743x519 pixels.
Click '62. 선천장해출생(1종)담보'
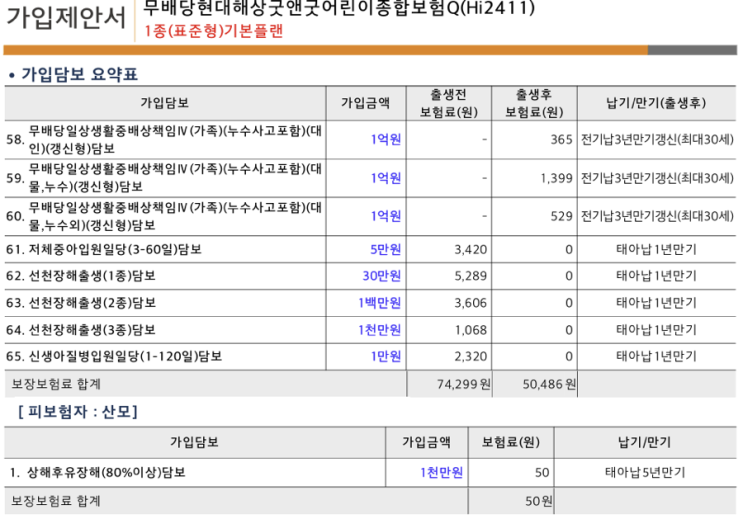click(x=81, y=276)
